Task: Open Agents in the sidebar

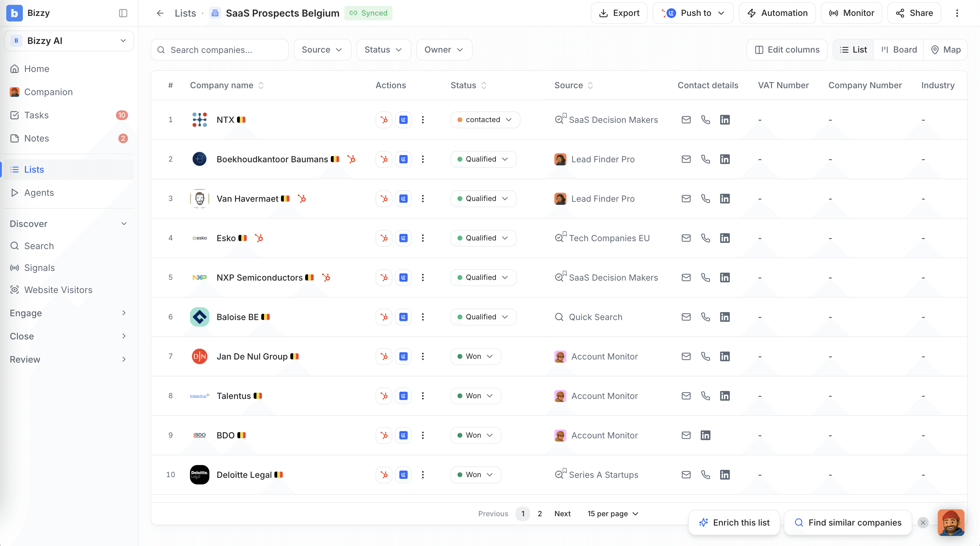Action: 69,193
